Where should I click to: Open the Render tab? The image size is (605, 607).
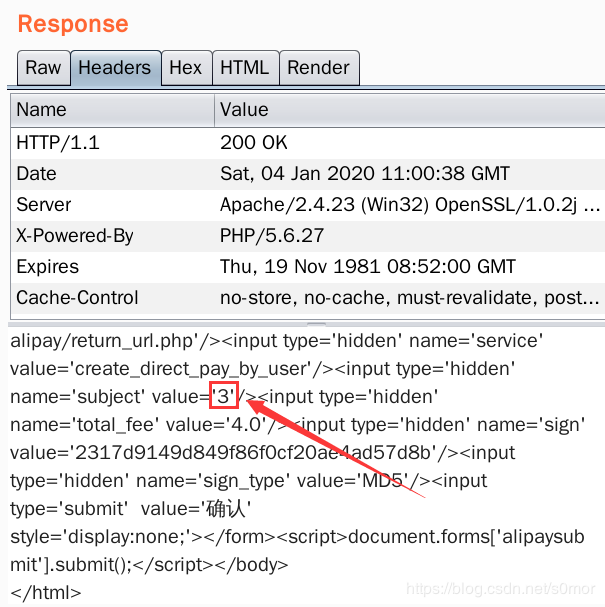pyautogui.click(x=319, y=68)
